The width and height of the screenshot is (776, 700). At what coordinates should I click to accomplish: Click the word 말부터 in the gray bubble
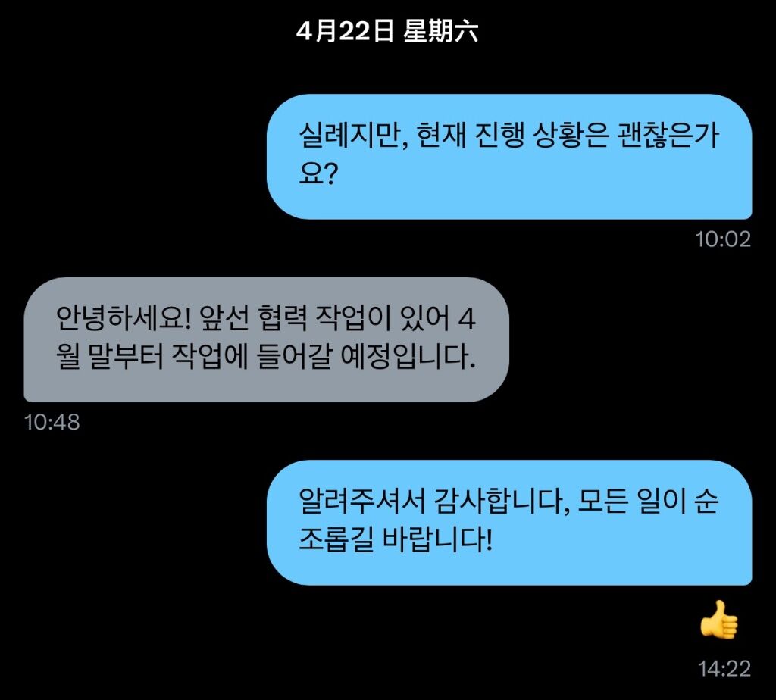click(126, 356)
